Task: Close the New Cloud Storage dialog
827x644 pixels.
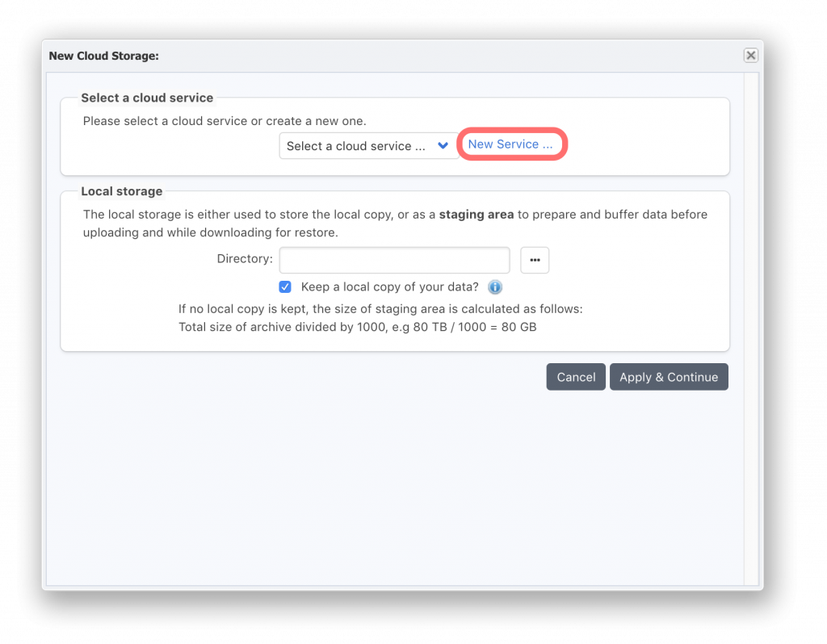Action: click(750, 56)
